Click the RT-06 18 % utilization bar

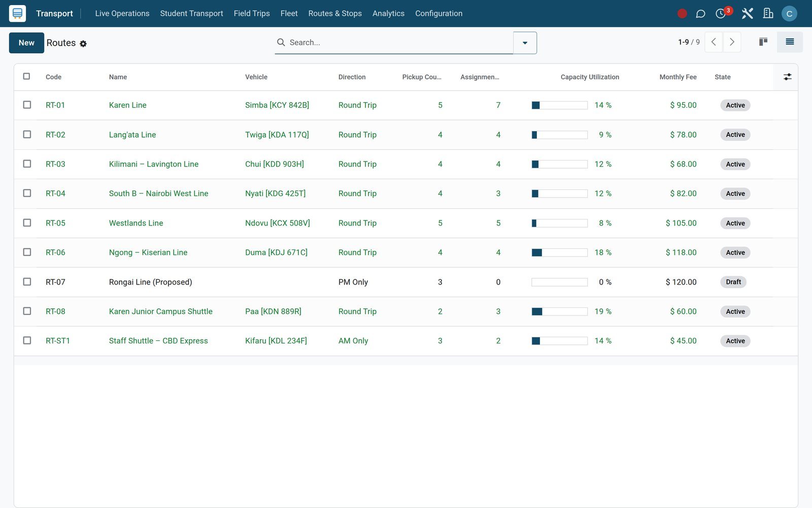point(559,252)
